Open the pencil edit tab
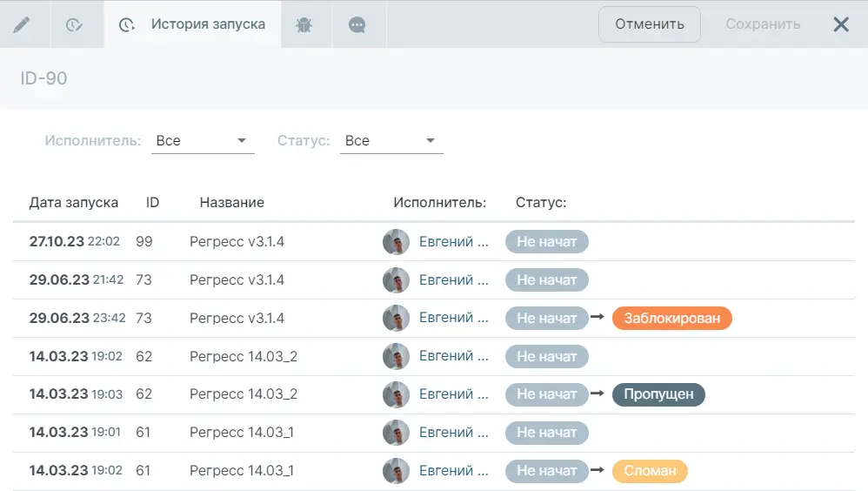 22,24
